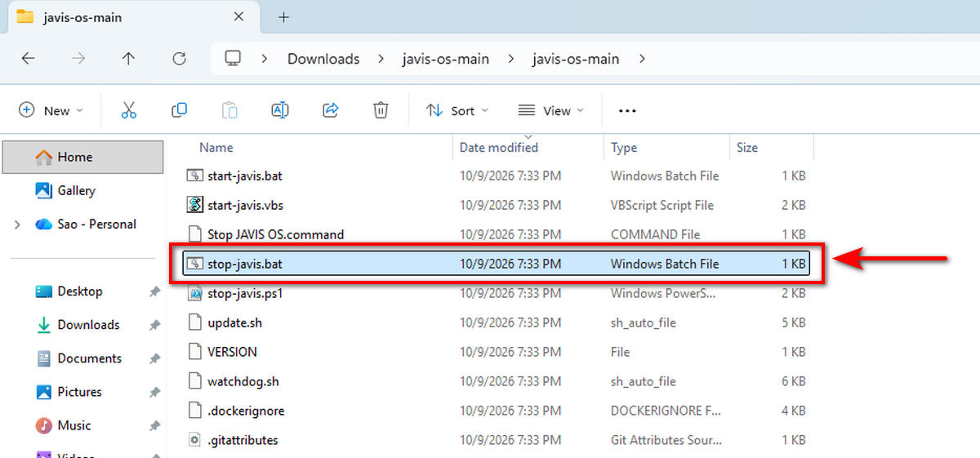This screenshot has width=980, height=458.
Task: Click pin icon next to Desktop
Action: (x=154, y=291)
